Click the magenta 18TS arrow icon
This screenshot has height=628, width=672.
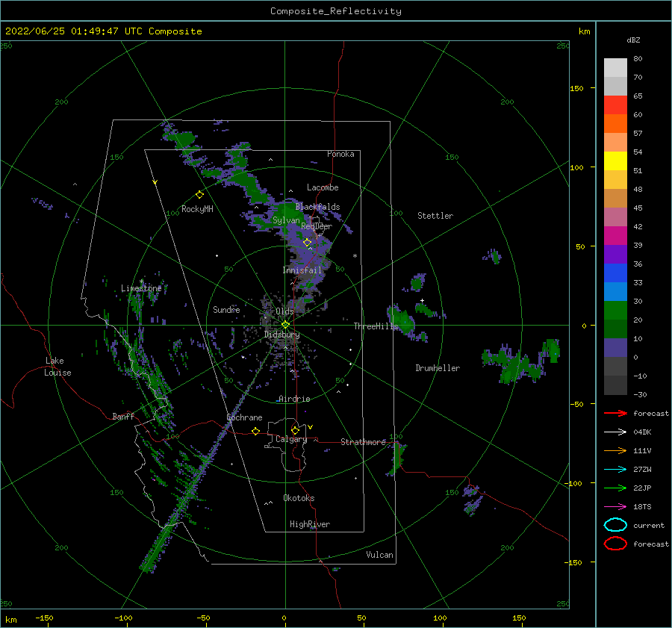tap(615, 507)
